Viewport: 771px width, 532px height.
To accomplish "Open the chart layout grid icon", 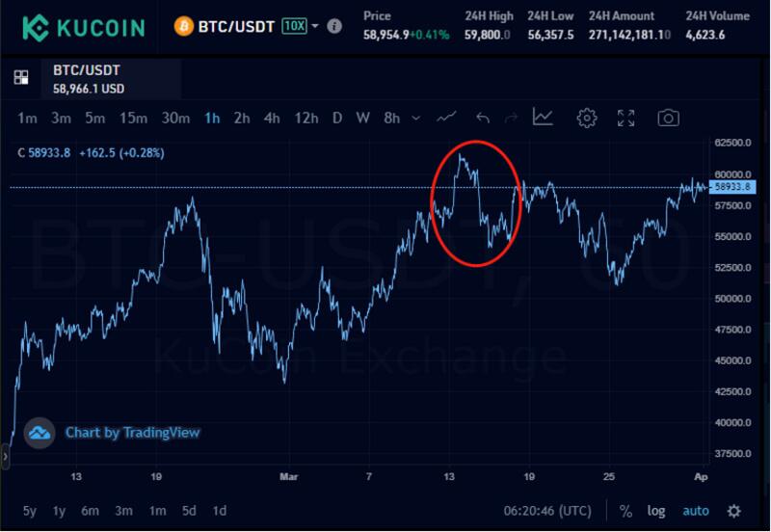I will coord(21,77).
